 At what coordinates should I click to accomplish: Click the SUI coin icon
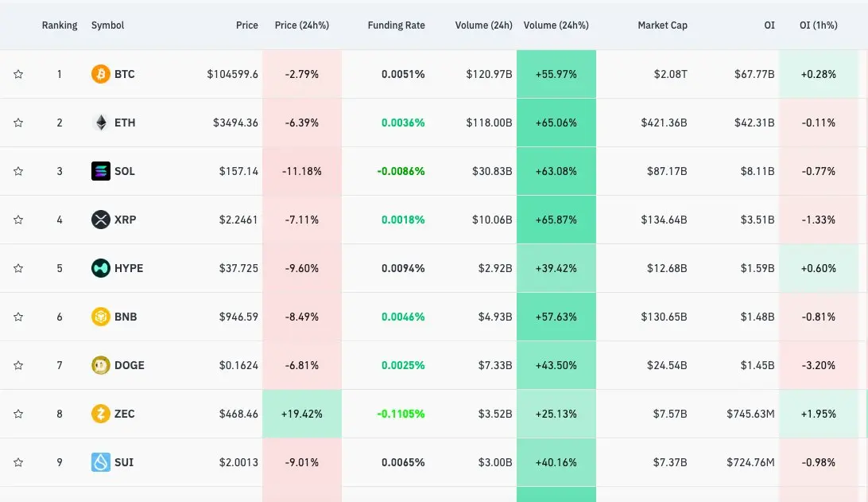101,462
